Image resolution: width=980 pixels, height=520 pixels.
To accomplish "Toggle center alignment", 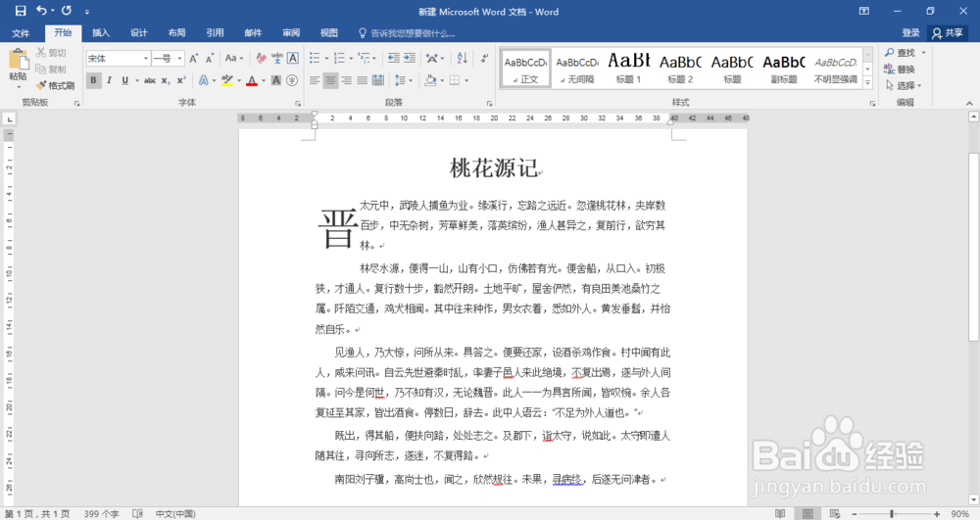I will pos(330,80).
